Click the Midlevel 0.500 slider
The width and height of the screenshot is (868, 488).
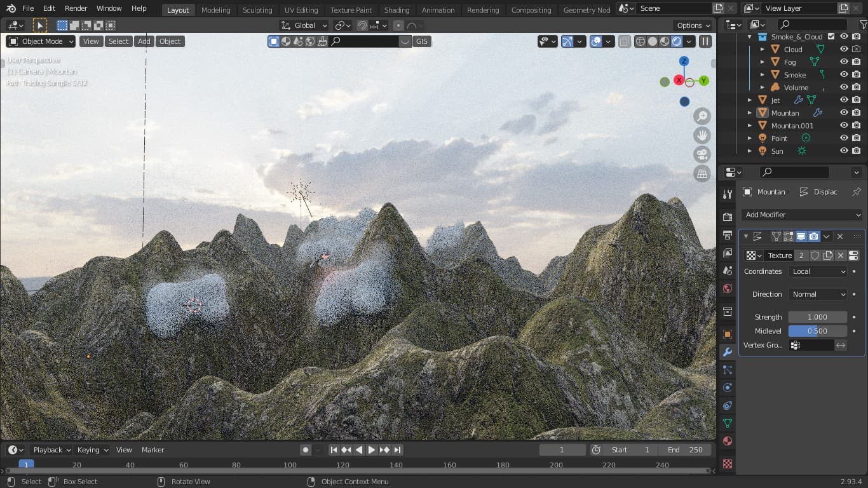[817, 331]
